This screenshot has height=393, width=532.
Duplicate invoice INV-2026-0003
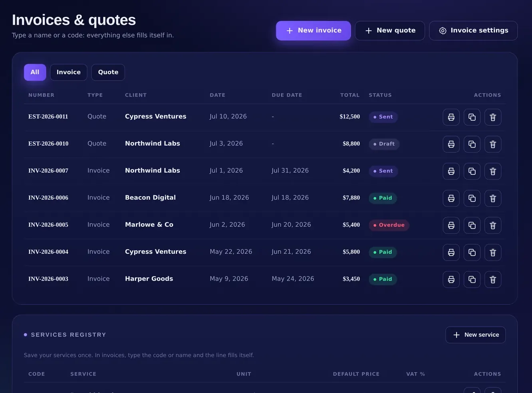(x=472, y=280)
